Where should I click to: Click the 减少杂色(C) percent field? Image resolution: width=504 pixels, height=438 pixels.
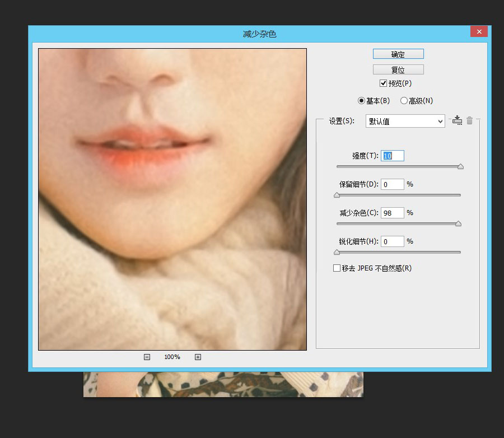click(393, 213)
